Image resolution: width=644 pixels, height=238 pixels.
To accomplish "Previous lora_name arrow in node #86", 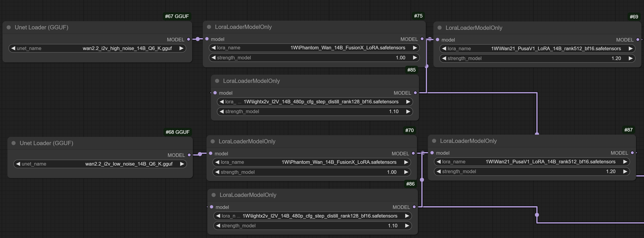I will [x=218, y=216].
